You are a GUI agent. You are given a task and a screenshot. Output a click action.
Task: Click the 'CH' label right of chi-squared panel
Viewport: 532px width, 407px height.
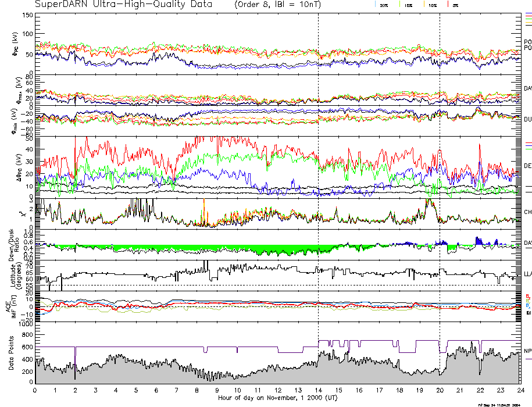[x=528, y=213]
